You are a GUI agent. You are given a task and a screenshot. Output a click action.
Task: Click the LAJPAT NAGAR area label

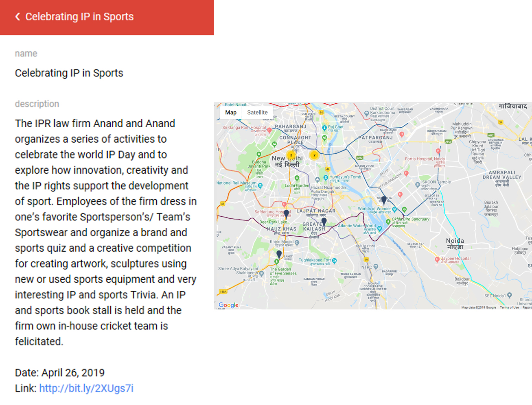[x=316, y=211]
